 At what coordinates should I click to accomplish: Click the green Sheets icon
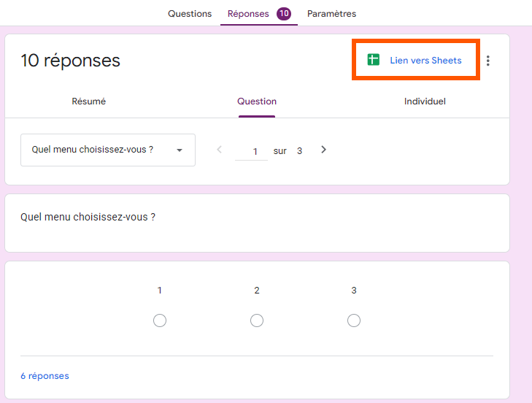click(374, 61)
